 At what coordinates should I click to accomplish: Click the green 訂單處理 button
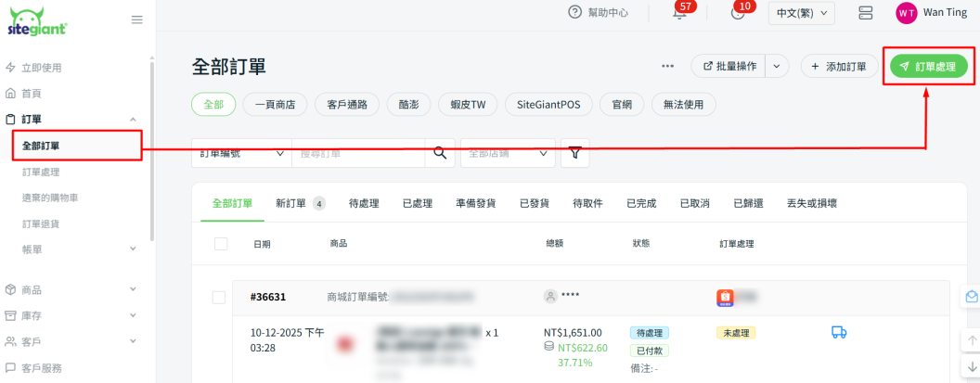[928, 66]
